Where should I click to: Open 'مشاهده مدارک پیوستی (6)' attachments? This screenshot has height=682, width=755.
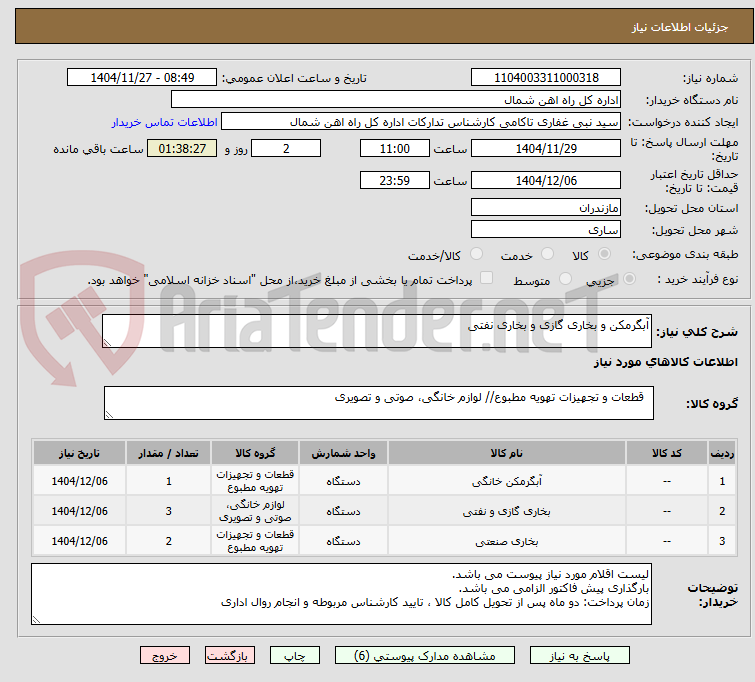tap(425, 656)
